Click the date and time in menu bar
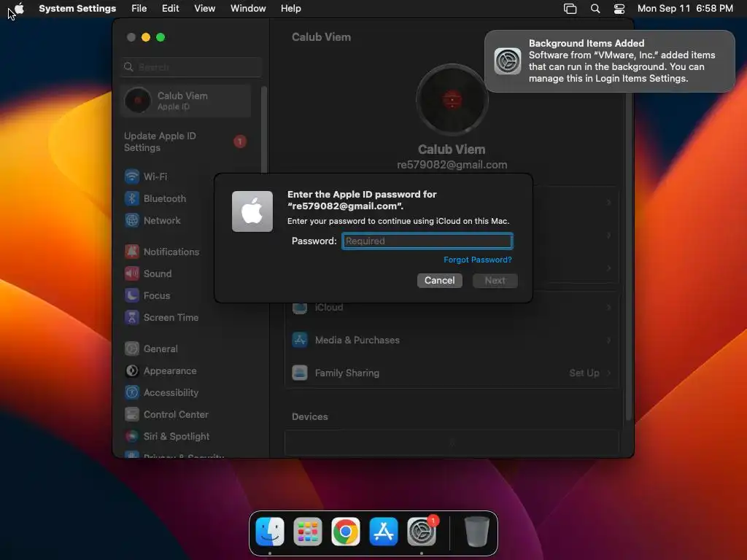 click(x=685, y=9)
